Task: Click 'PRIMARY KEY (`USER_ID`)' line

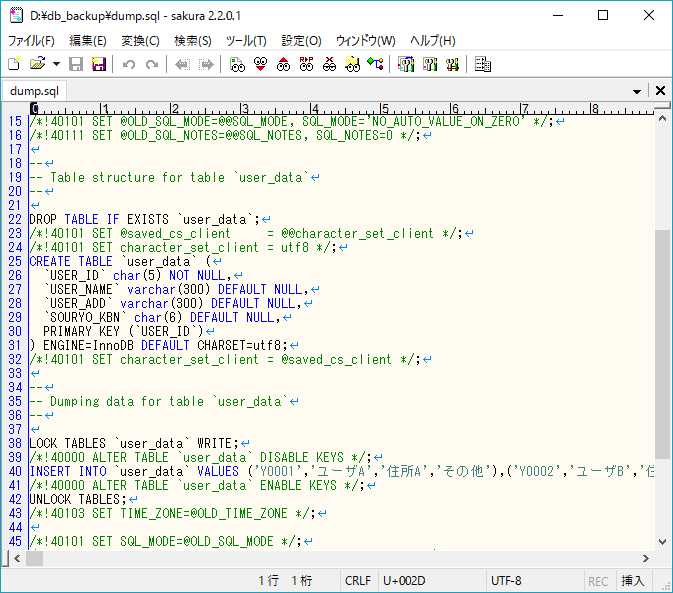Action: 129,331
